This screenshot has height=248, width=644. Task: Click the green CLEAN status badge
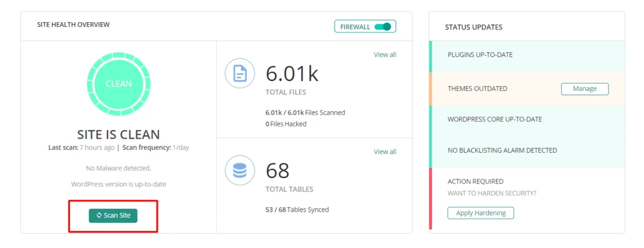tap(118, 83)
